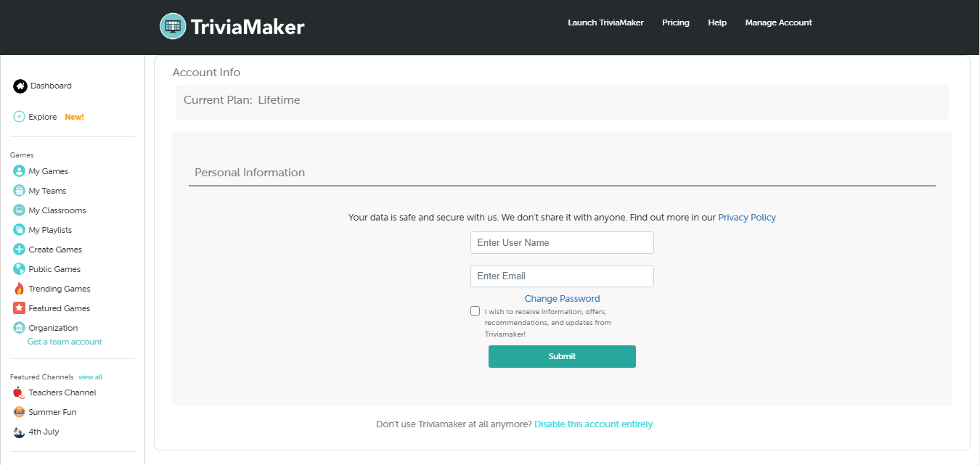Select Launch TriviaMaker in the top menu
The height and width of the screenshot is (465, 980).
pyautogui.click(x=605, y=22)
